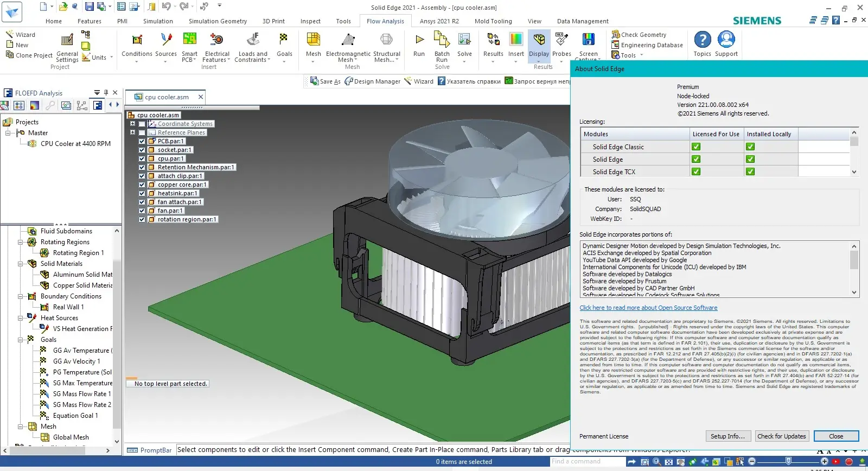The image size is (868, 471).
Task: Click the Check Geometry tool
Action: [639, 35]
